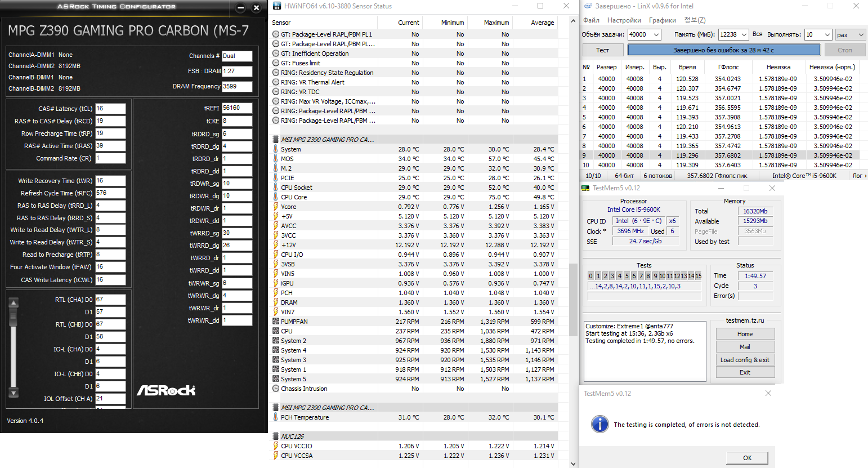Click the Cycle value field in TestMem5 Status

[x=755, y=286]
